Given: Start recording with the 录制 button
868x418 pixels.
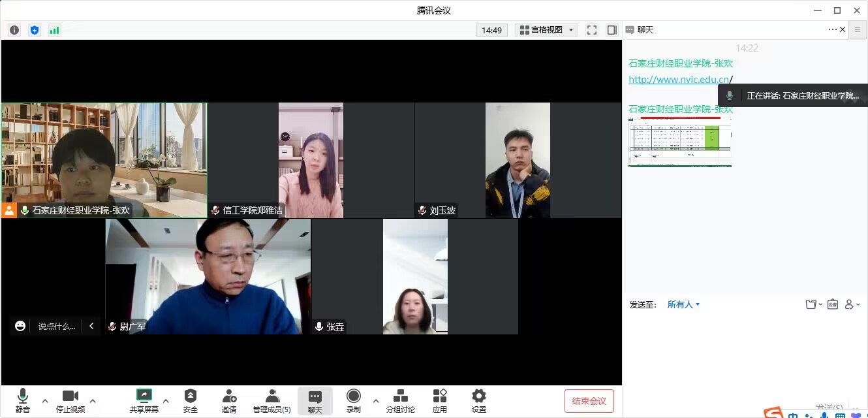Looking at the screenshot, I should (x=353, y=400).
